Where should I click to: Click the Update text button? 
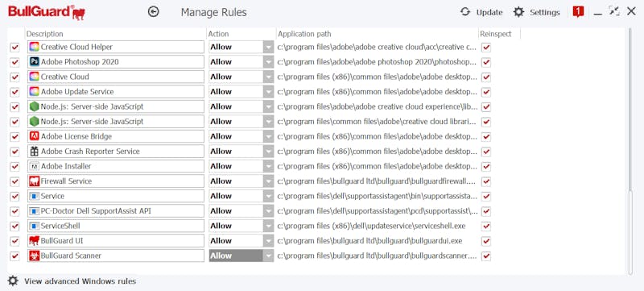[x=489, y=12]
